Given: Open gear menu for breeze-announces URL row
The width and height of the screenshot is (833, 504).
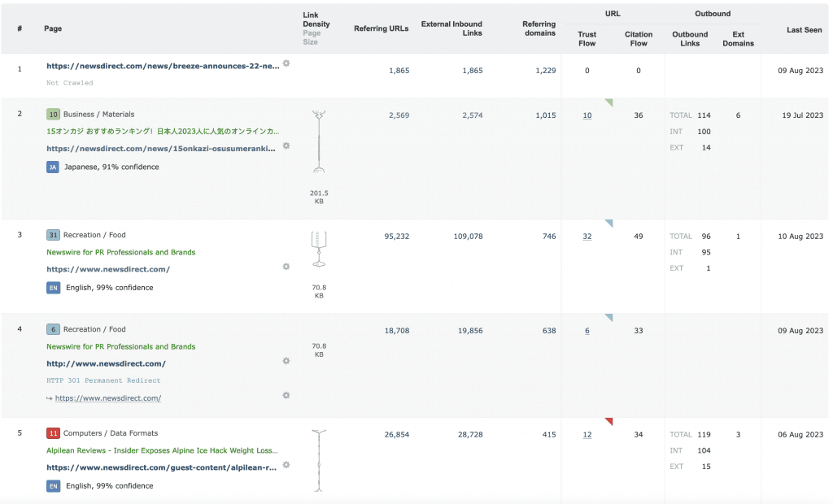Looking at the screenshot, I should [x=286, y=63].
